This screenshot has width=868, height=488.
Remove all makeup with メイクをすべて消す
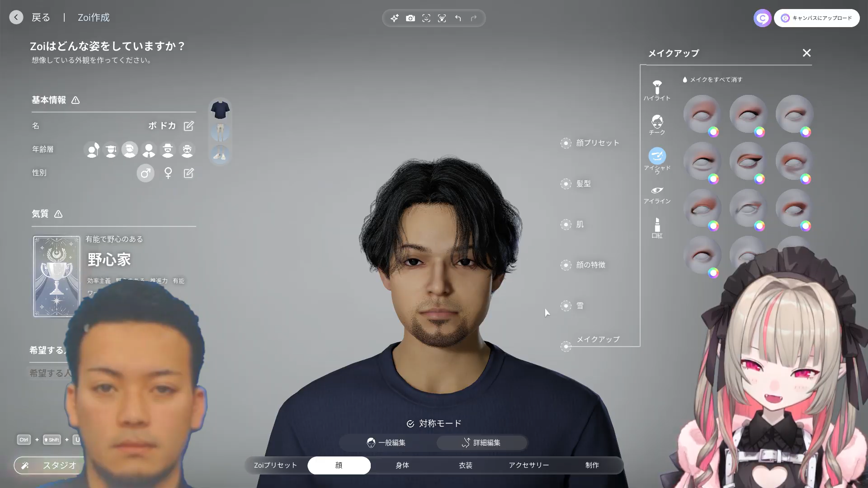coord(712,80)
